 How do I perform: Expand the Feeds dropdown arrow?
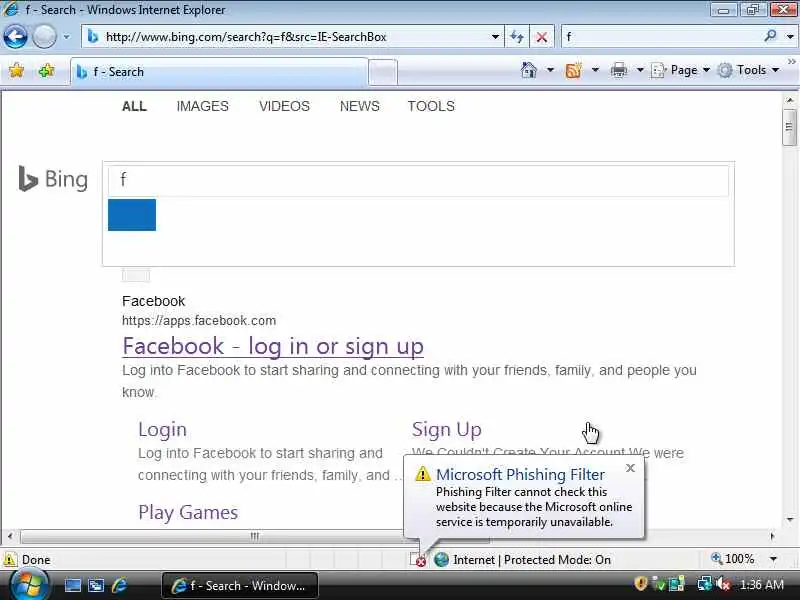(x=595, y=70)
